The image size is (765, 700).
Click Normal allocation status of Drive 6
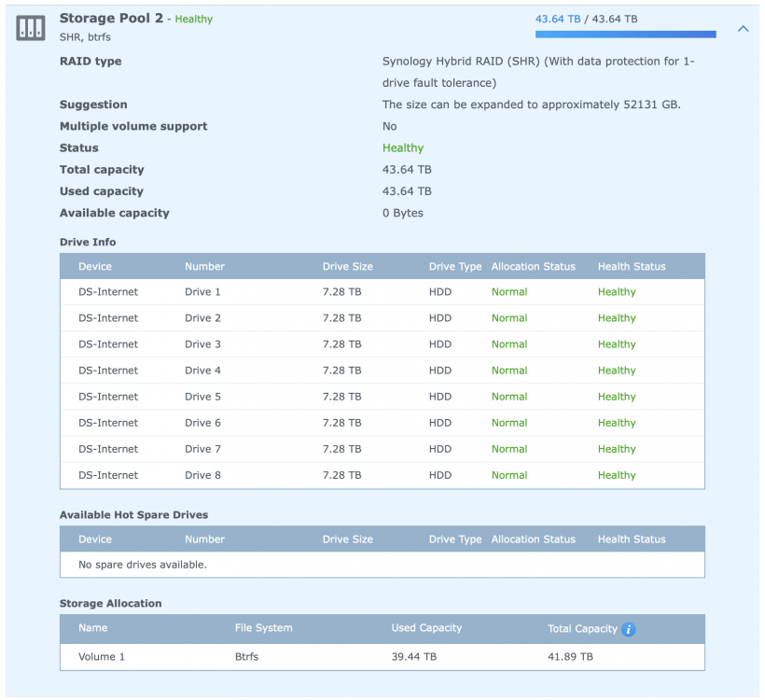508,423
